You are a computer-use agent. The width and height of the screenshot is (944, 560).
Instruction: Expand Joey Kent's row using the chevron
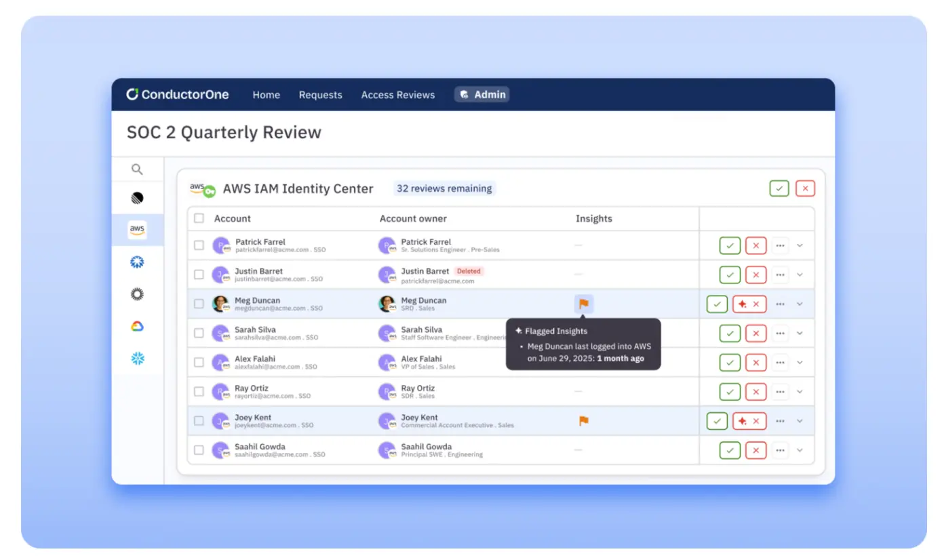tap(800, 421)
